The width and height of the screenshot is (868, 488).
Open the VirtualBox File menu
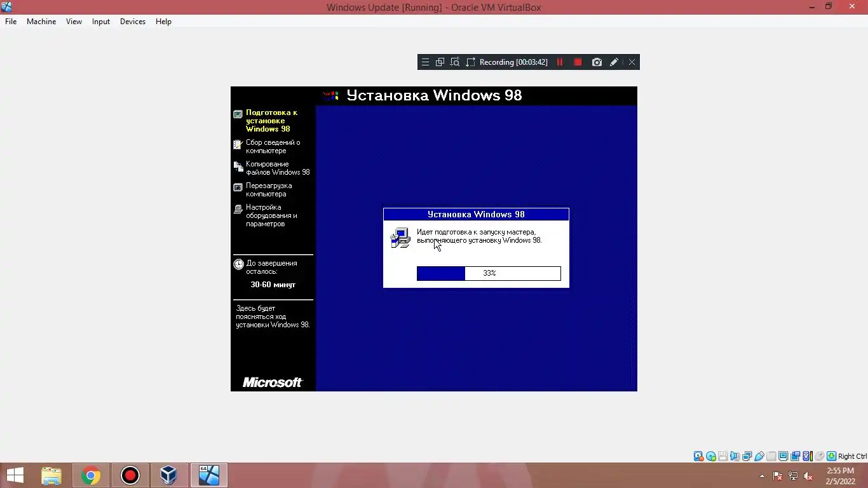[x=11, y=21]
